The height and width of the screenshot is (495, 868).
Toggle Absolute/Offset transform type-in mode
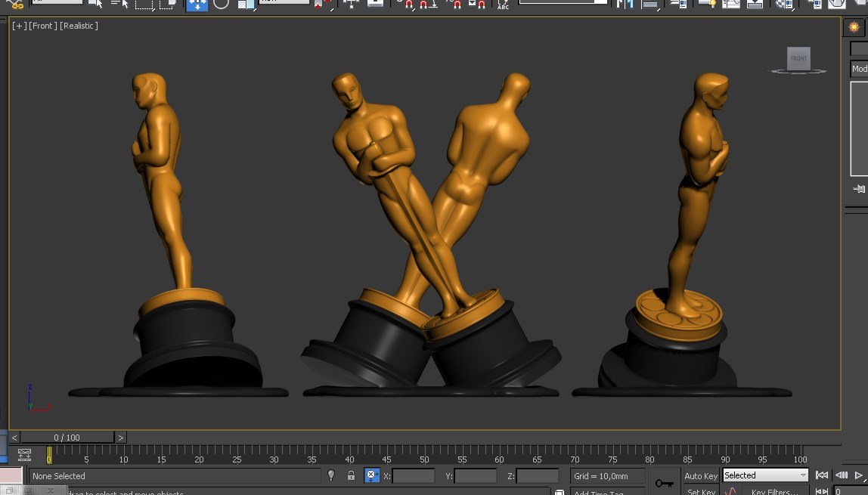click(371, 476)
